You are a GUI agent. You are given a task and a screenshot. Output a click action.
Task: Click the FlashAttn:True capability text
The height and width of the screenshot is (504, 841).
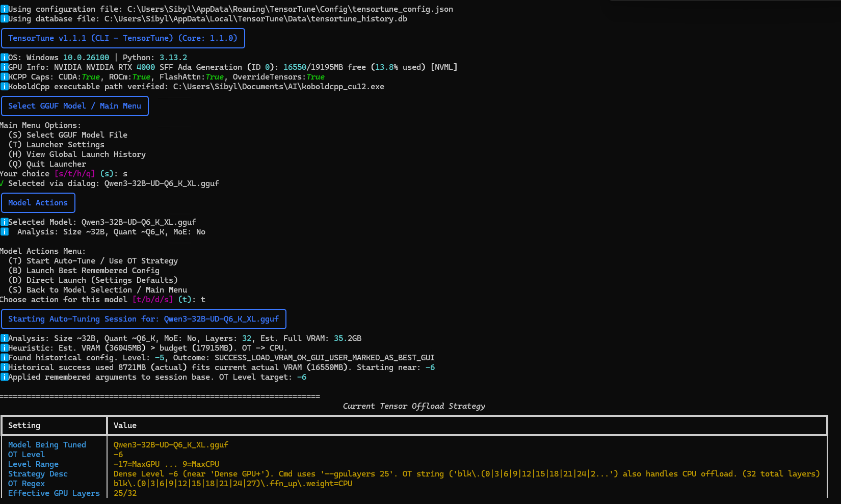[x=192, y=77]
